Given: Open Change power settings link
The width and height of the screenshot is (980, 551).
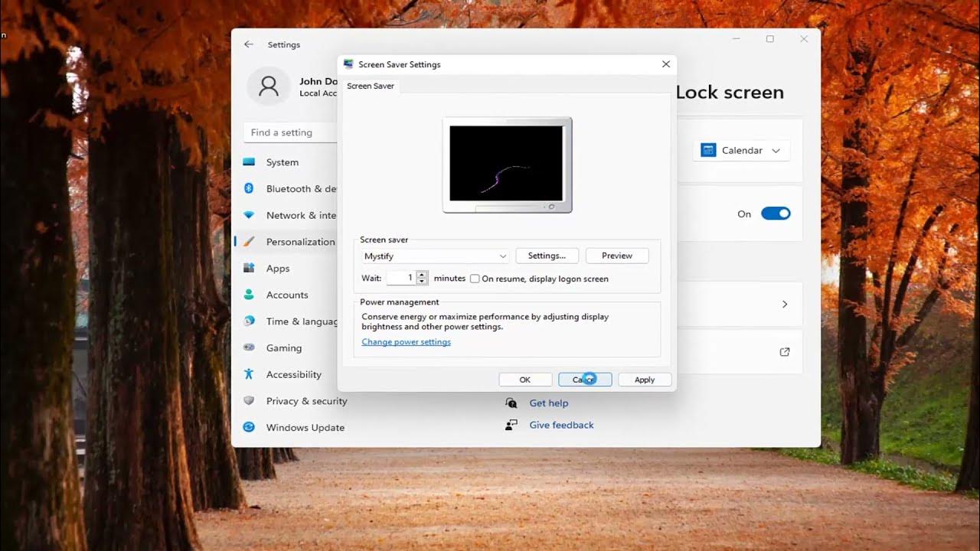Looking at the screenshot, I should [406, 342].
